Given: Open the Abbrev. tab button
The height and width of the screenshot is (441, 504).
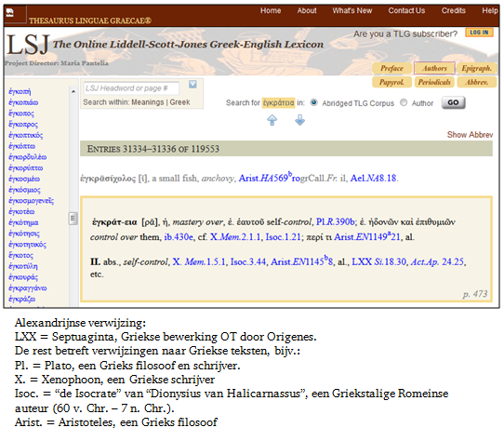Looking at the screenshot, I should pyautogui.click(x=477, y=82).
